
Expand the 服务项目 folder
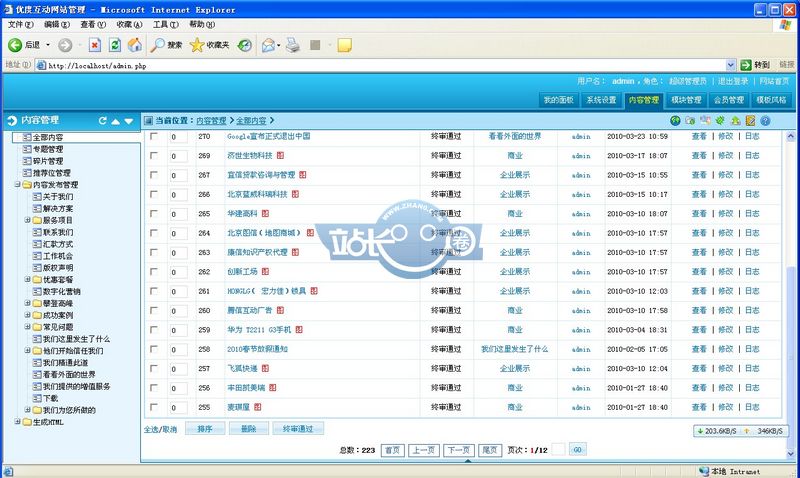tap(28, 220)
